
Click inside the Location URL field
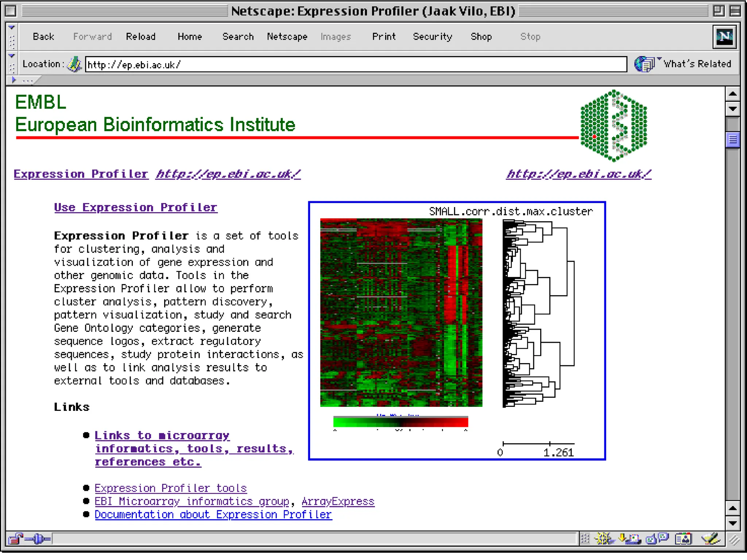pos(356,65)
